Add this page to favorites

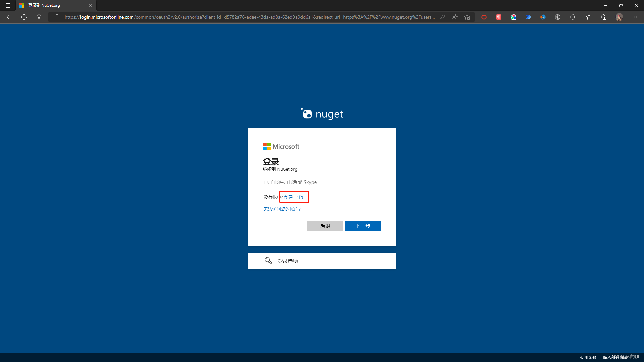point(467,17)
